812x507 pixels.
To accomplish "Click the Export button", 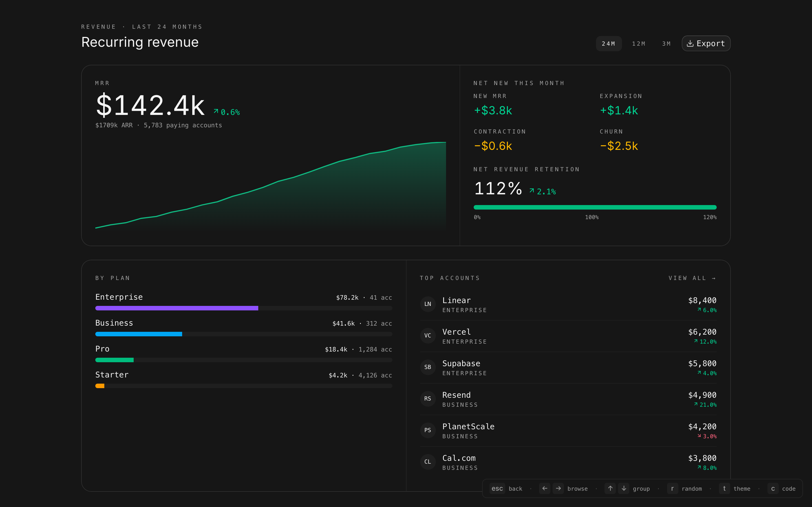I will coord(706,44).
